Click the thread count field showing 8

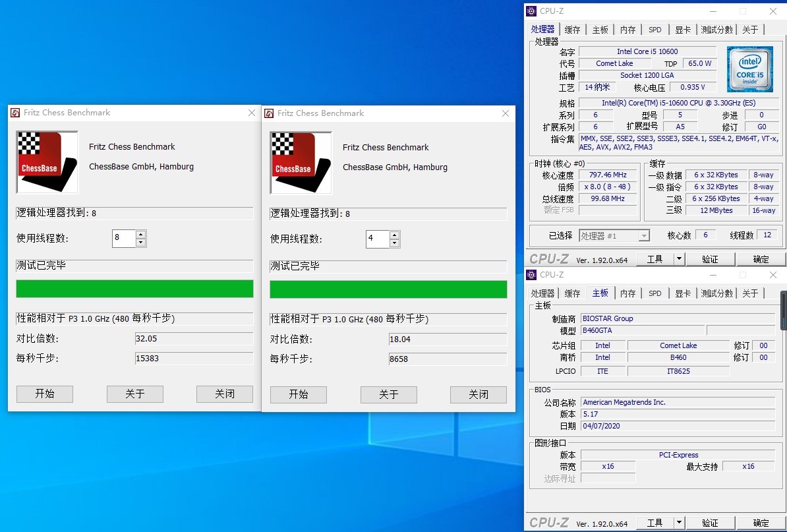pos(124,239)
